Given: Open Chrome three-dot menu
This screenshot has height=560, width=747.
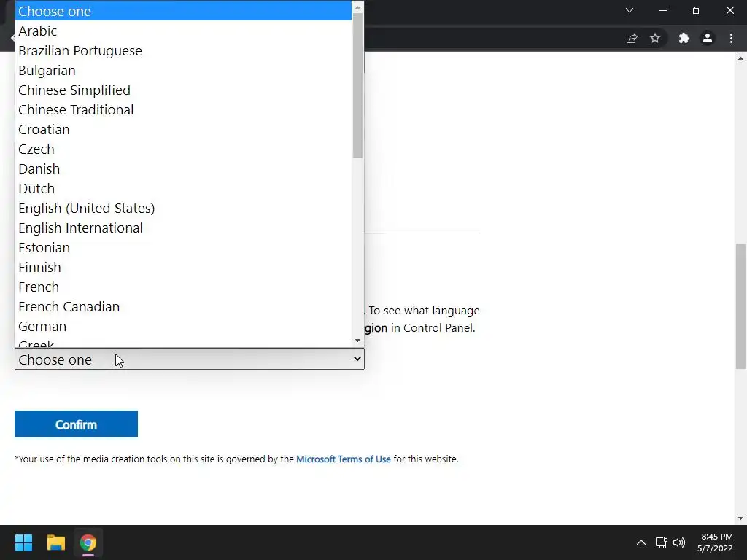Looking at the screenshot, I should pyautogui.click(x=731, y=38).
